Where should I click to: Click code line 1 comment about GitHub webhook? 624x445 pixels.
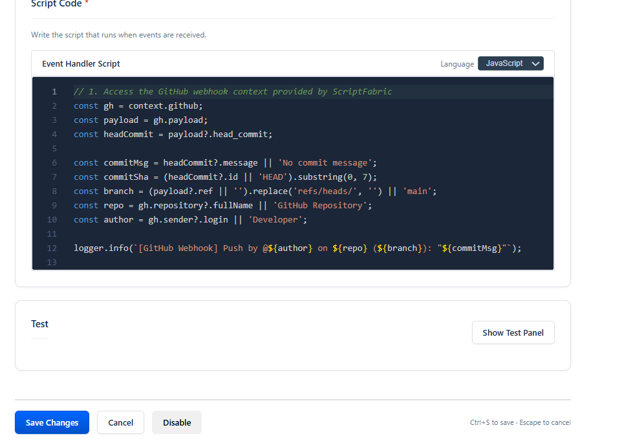pyautogui.click(x=233, y=92)
